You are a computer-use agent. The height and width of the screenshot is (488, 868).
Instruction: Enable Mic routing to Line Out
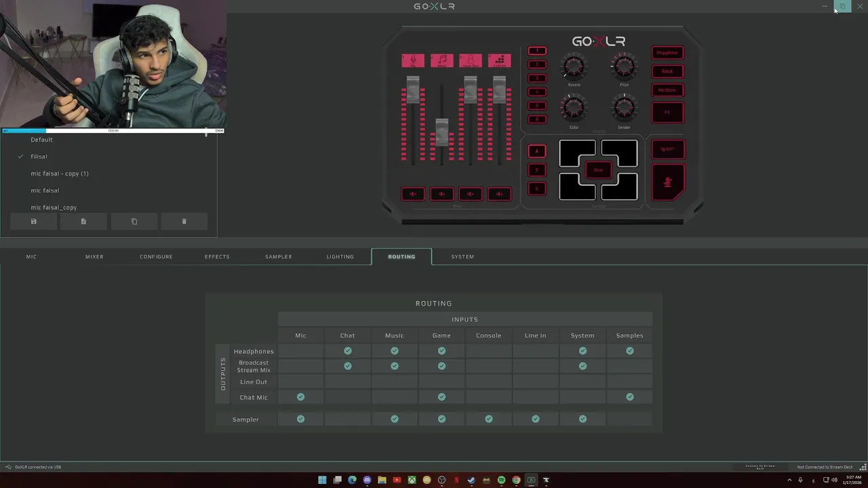tap(300, 382)
